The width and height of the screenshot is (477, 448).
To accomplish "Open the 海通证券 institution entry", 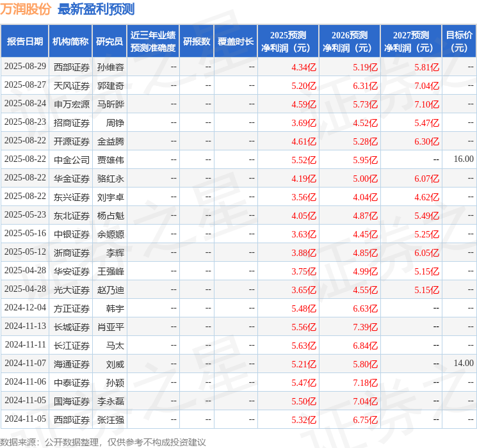I will 72,364.
